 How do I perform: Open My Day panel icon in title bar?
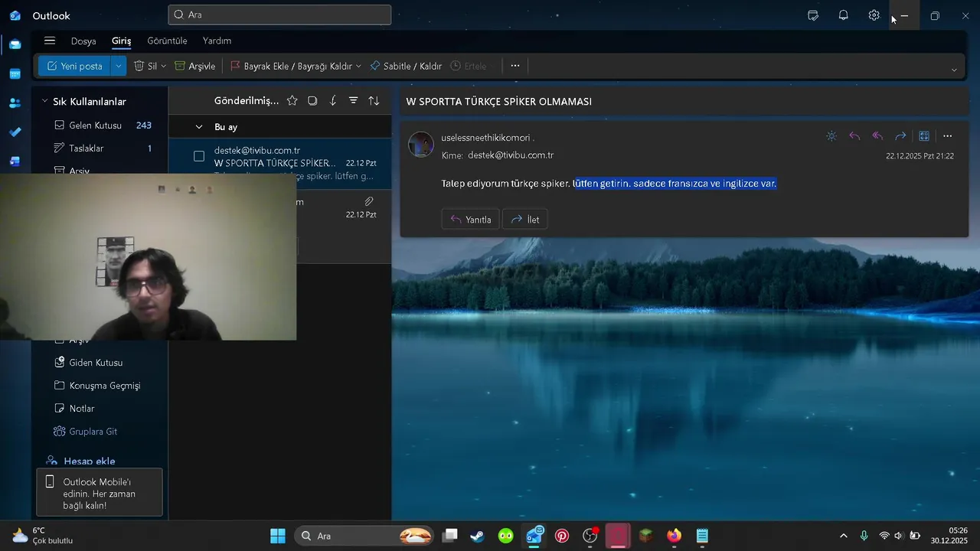click(x=813, y=15)
